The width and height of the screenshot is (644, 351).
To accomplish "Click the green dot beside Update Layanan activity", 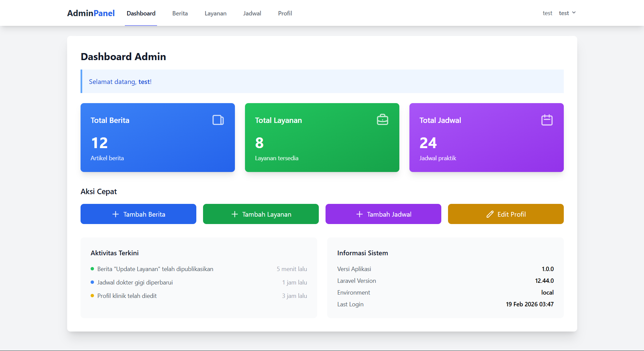I will pos(92,269).
